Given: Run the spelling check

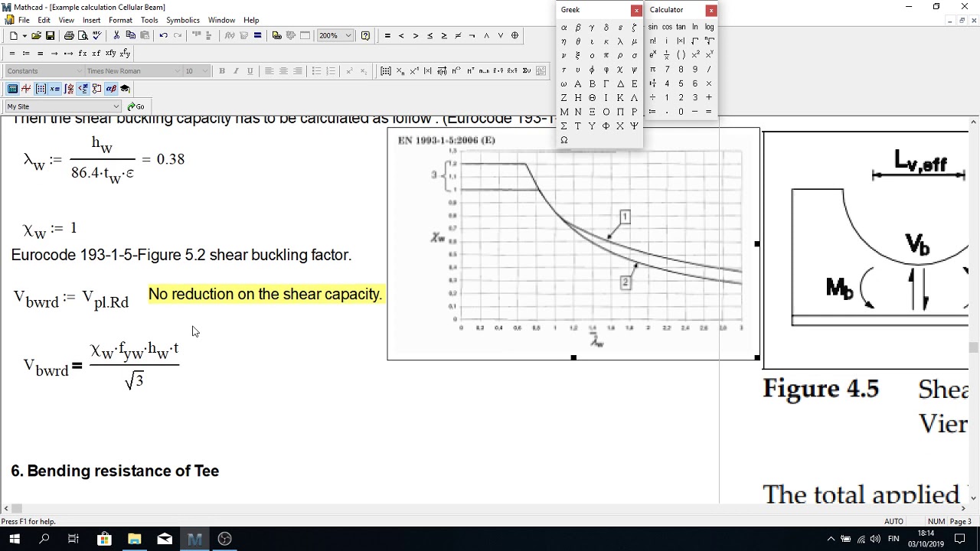Looking at the screenshot, I should pyautogui.click(x=96, y=35).
